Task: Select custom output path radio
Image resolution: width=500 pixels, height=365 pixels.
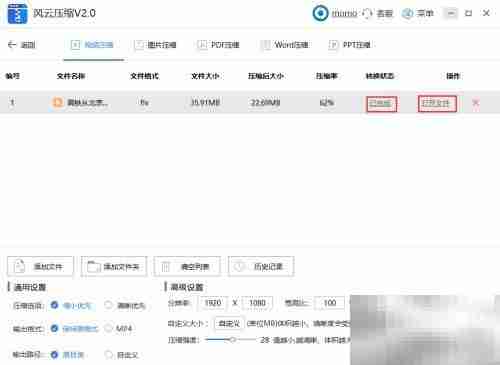Action: (x=108, y=355)
